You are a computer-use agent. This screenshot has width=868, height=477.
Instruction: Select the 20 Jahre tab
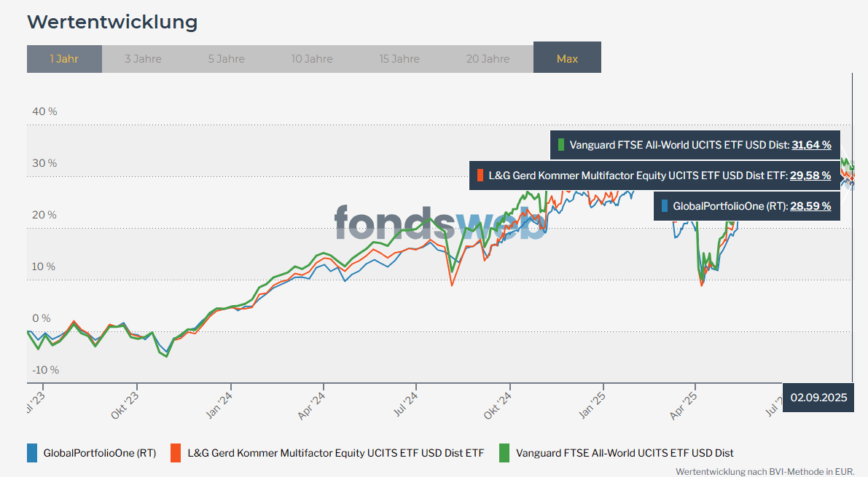point(488,59)
